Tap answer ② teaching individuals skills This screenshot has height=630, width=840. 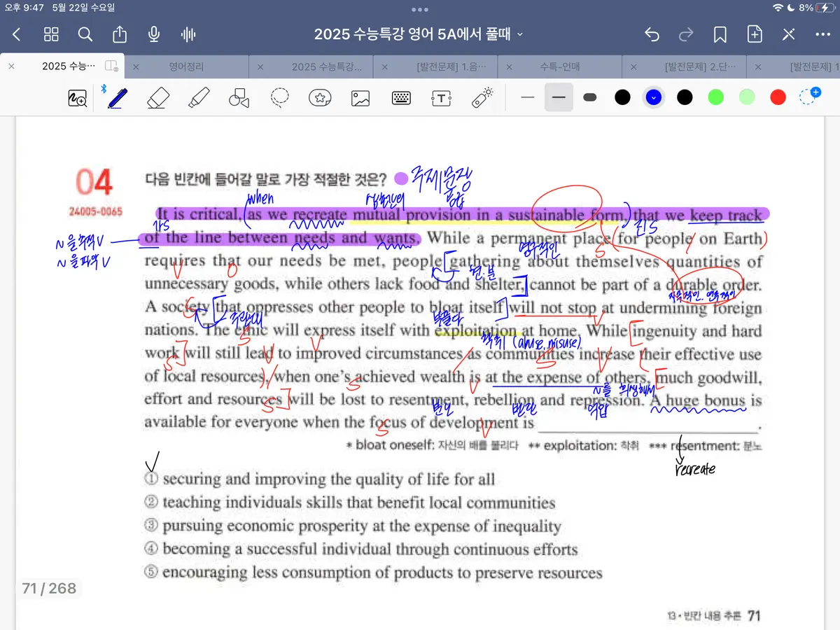point(350,503)
